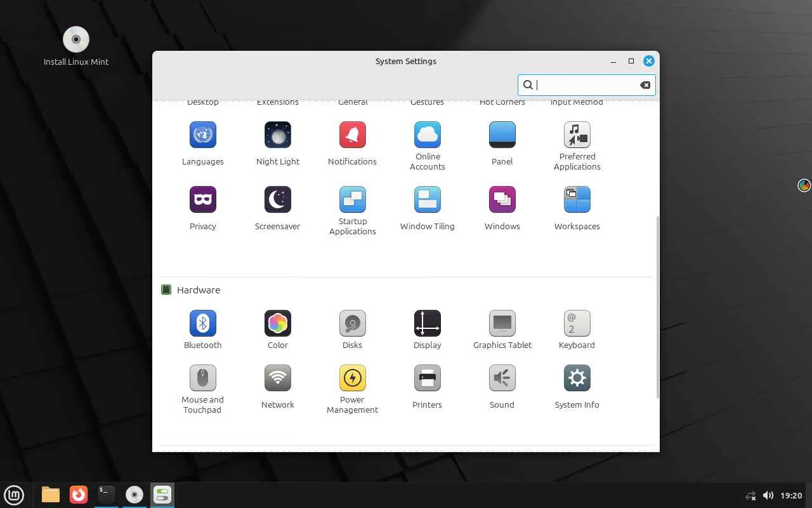Open Preferred Applications settings

[x=577, y=147]
